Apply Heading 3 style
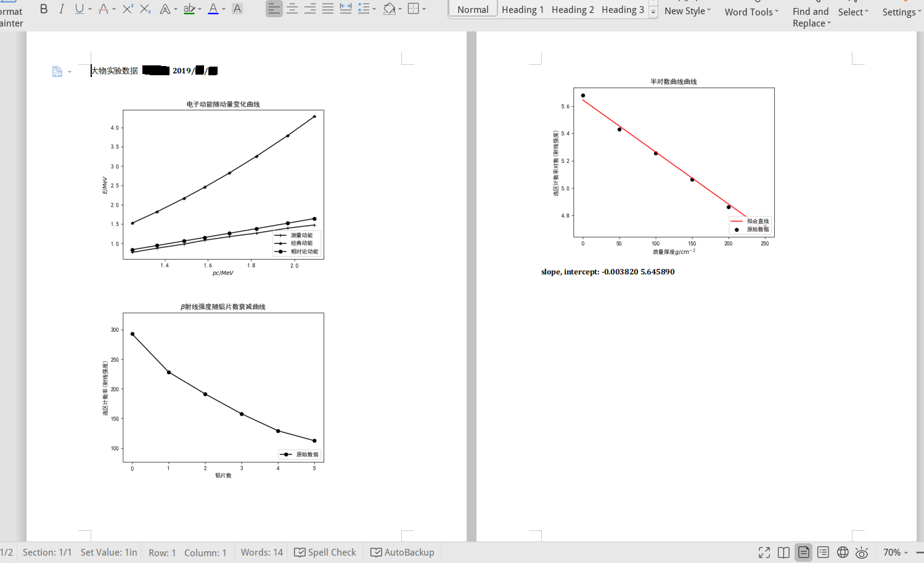Viewport: 924px width, 563px height. [623, 9]
